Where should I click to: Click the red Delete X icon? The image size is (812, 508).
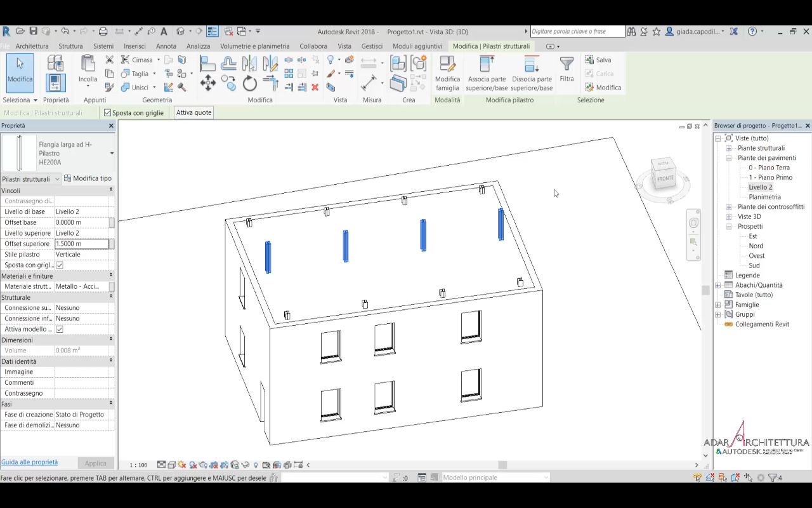point(315,87)
